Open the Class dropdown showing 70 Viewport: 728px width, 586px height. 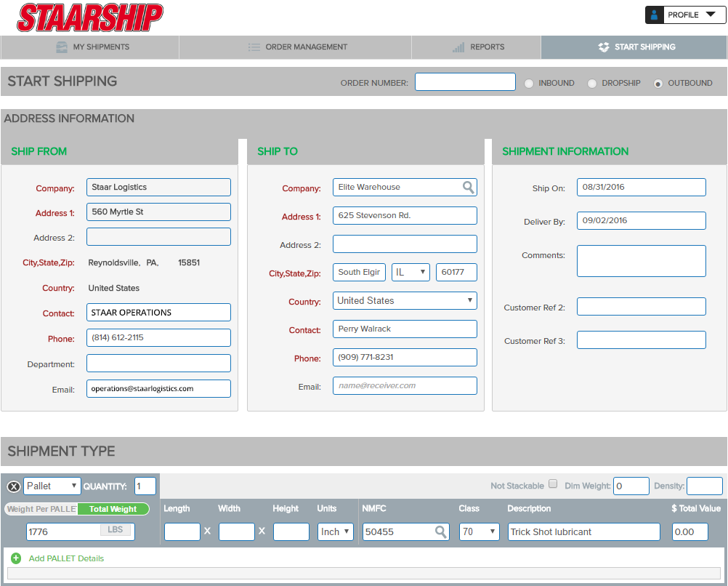pos(480,532)
